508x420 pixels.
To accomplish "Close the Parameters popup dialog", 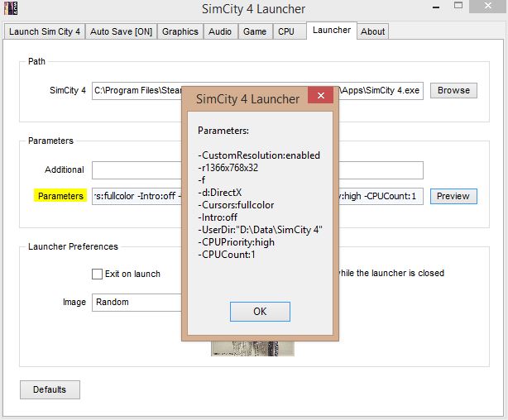I will 321,95.
